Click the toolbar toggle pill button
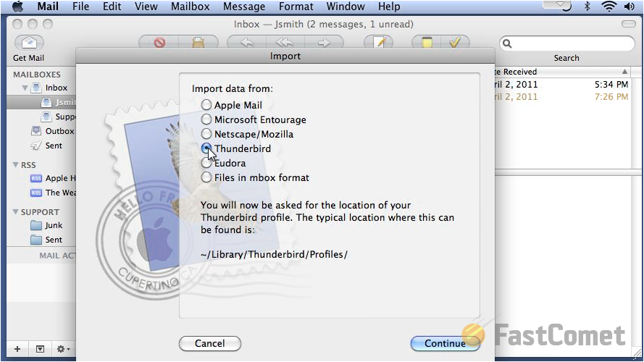 click(628, 24)
